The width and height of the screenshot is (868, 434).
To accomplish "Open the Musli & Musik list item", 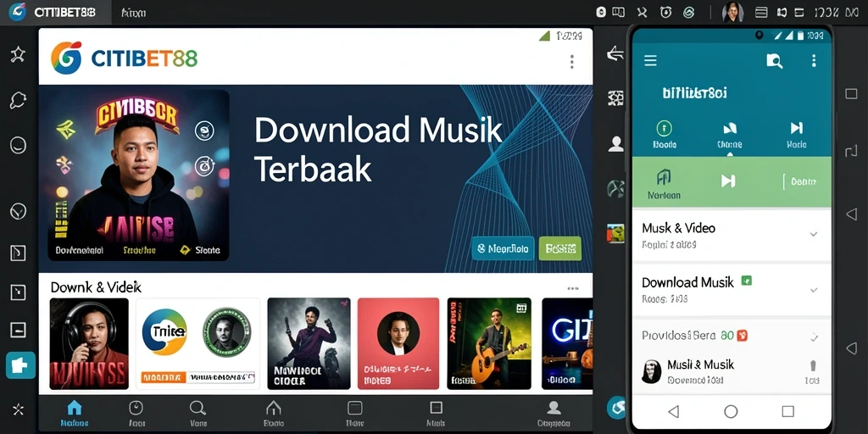I will tap(732, 371).
